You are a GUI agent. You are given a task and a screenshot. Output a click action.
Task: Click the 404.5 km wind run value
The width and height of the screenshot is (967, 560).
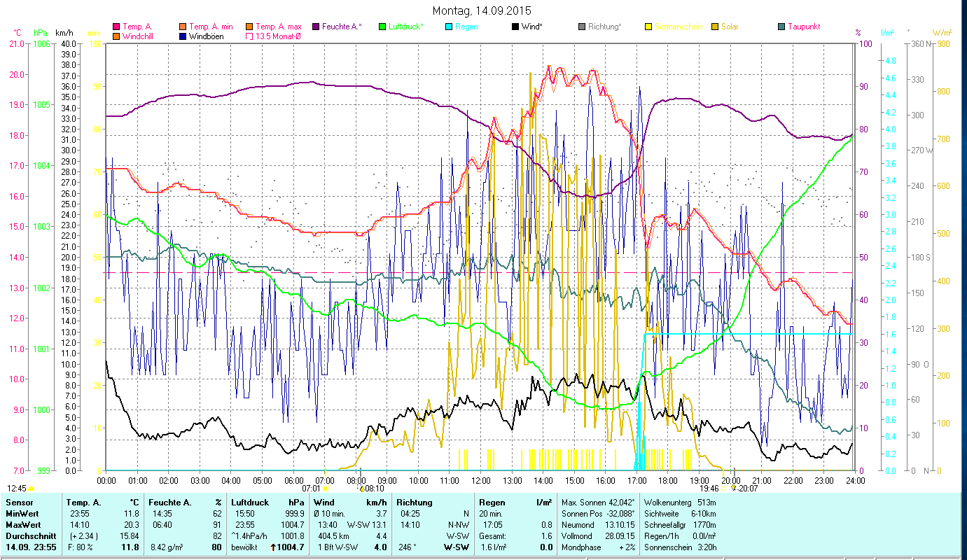click(333, 535)
